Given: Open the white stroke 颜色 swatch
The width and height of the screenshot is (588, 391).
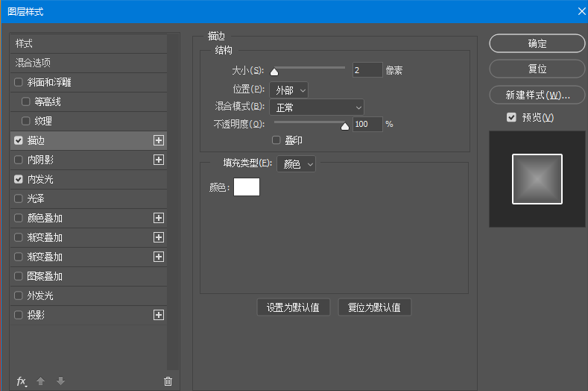Looking at the screenshot, I should click(x=247, y=187).
